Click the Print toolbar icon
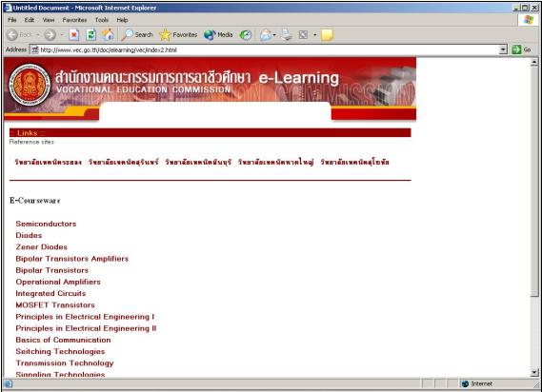 (x=286, y=34)
